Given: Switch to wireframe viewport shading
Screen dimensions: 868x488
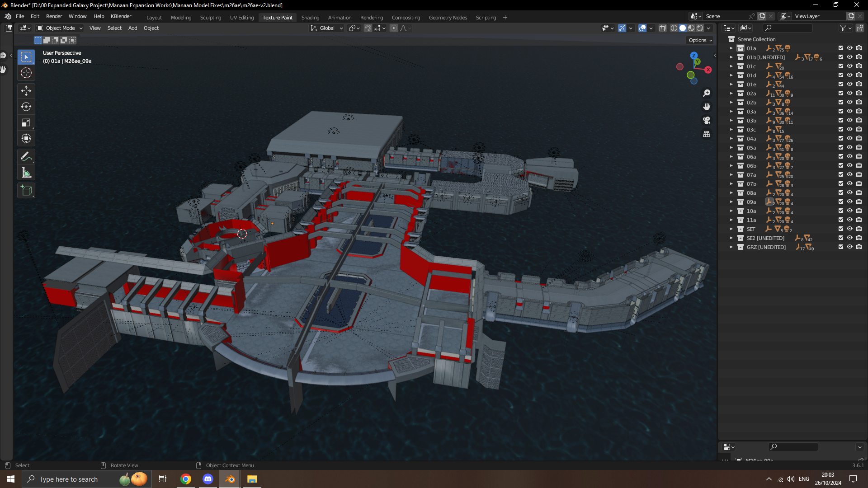Looking at the screenshot, I should pyautogui.click(x=674, y=28).
